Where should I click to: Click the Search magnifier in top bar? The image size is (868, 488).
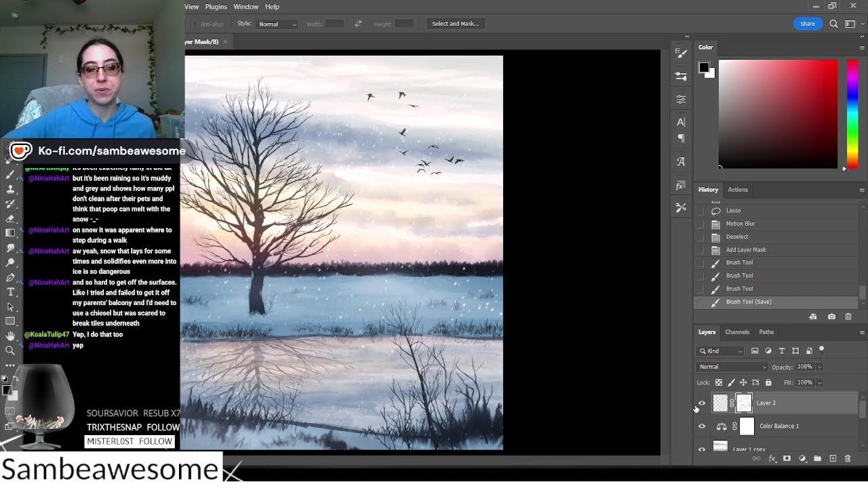point(833,24)
